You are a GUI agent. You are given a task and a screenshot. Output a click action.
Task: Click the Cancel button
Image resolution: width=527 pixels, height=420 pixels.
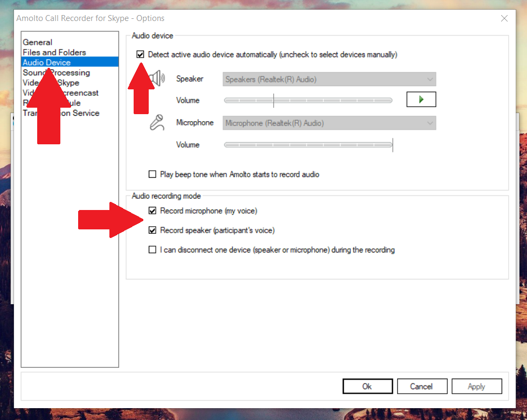422,387
